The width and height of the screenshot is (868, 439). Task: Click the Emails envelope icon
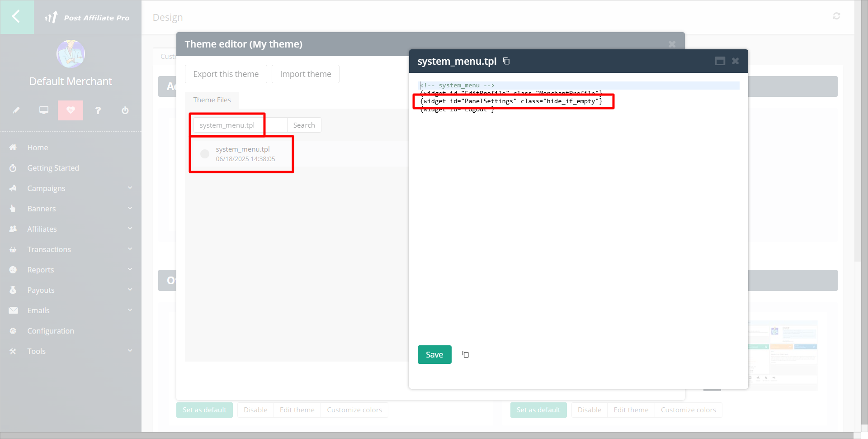[x=13, y=310]
